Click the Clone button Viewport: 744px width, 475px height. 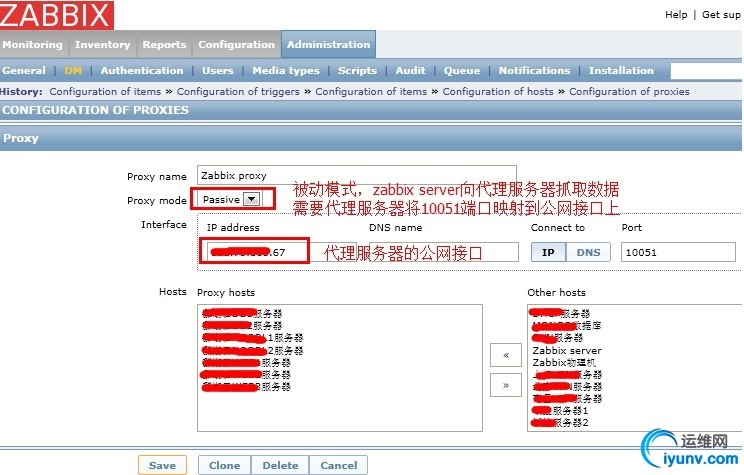pyautogui.click(x=224, y=466)
